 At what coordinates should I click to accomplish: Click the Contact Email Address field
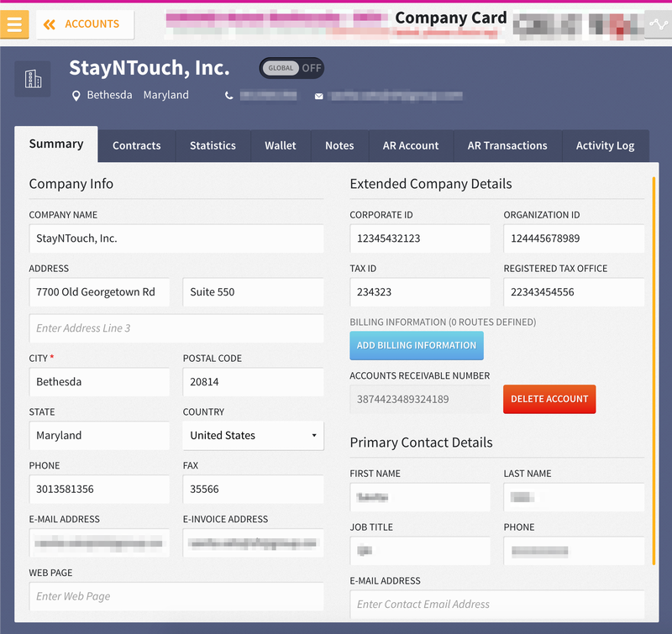point(497,605)
